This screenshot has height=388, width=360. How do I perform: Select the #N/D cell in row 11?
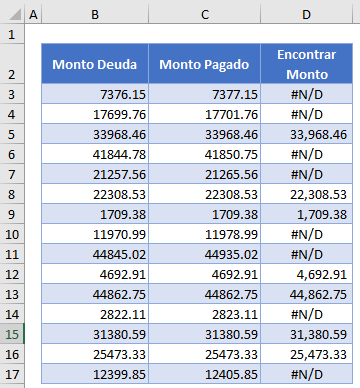click(x=306, y=254)
